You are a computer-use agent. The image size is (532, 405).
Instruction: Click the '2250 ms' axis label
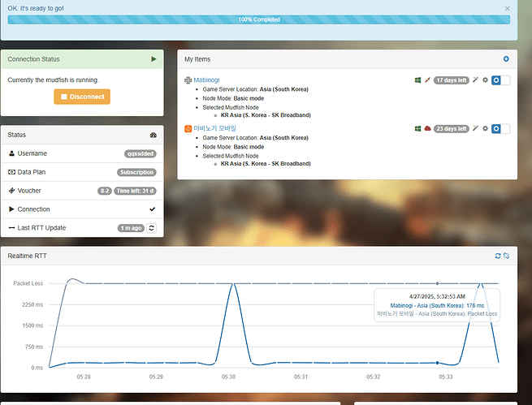point(32,304)
